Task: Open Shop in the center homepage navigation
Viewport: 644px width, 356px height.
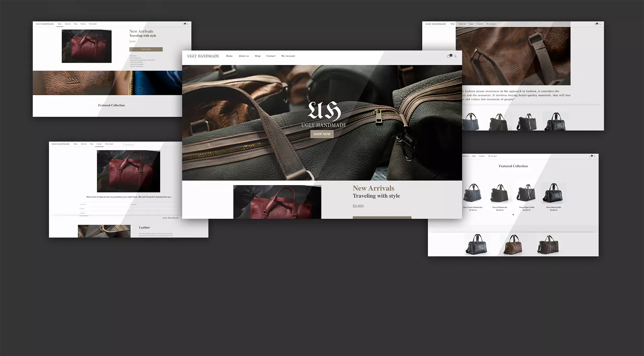Action: [258, 56]
